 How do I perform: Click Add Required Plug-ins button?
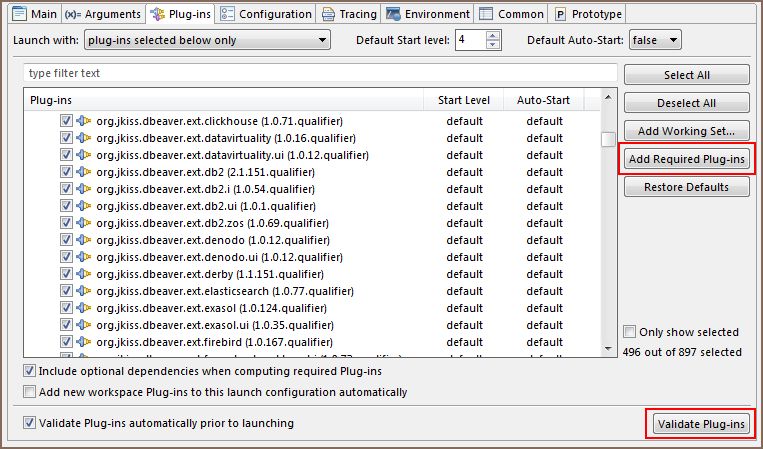pos(687,159)
